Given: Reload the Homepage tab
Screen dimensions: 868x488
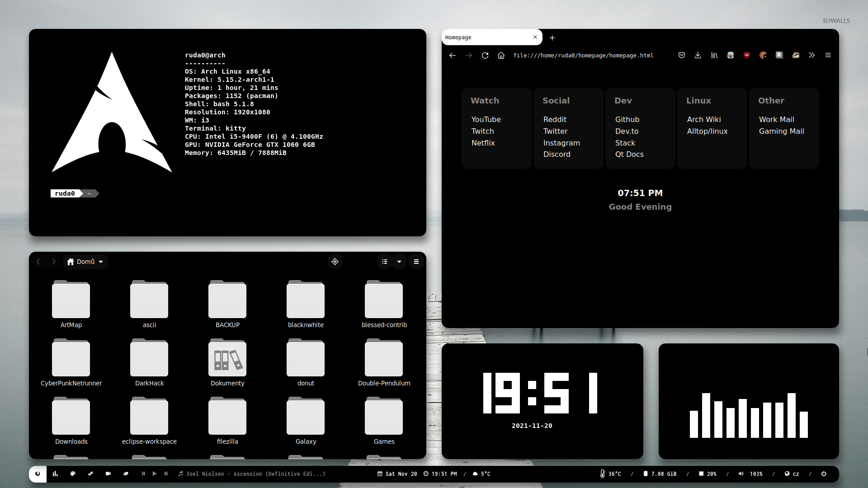Looking at the screenshot, I should click(485, 55).
